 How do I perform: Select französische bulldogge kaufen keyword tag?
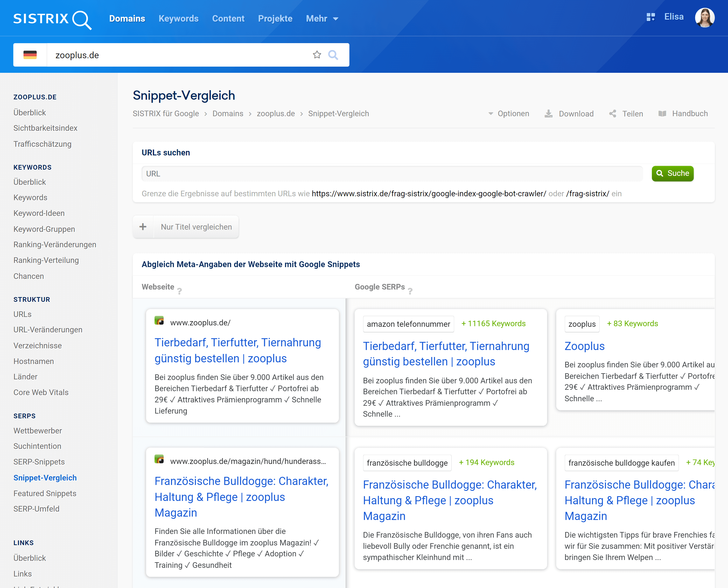point(622,463)
